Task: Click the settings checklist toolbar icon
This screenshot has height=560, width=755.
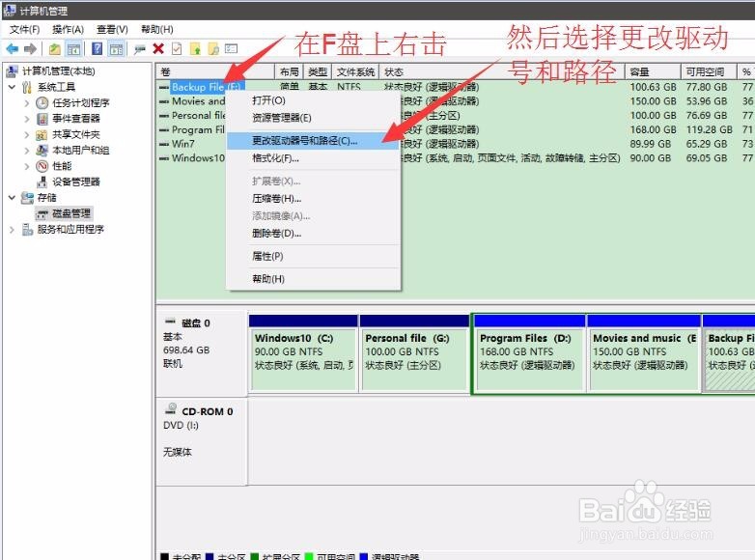Action: pyautogui.click(x=232, y=48)
